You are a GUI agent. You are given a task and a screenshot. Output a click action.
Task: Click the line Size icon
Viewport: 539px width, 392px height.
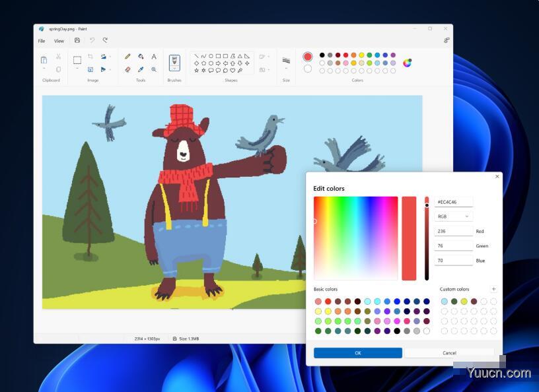coord(286,61)
